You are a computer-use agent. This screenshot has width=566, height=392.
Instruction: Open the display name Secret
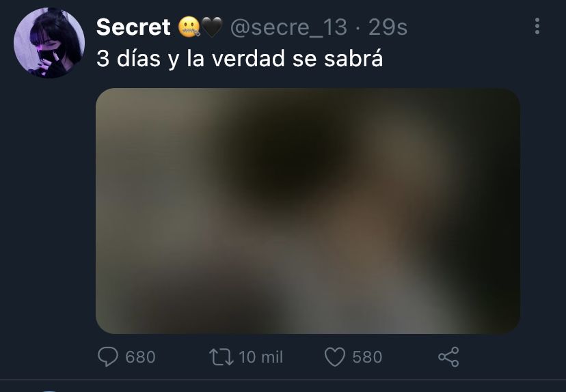pos(133,27)
